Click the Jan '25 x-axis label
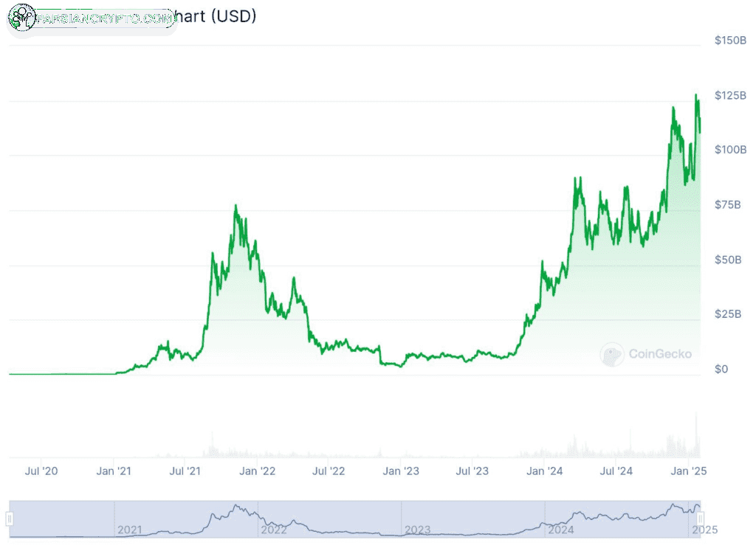The image size is (756, 551). pos(689,471)
